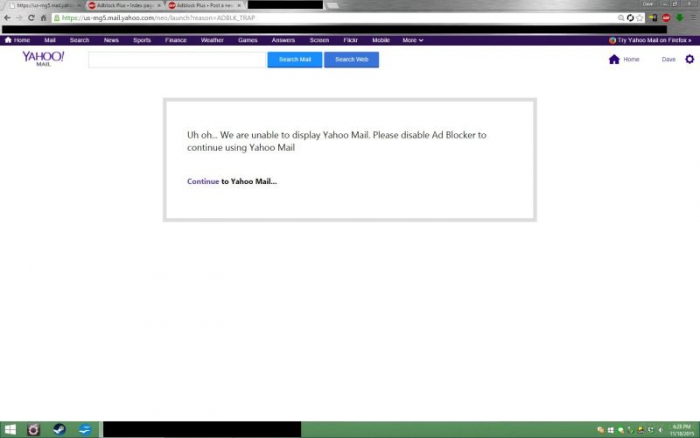Screen dimensions: 700x438
Task: Click the circular arrows icon in address bar
Action: [630, 18]
